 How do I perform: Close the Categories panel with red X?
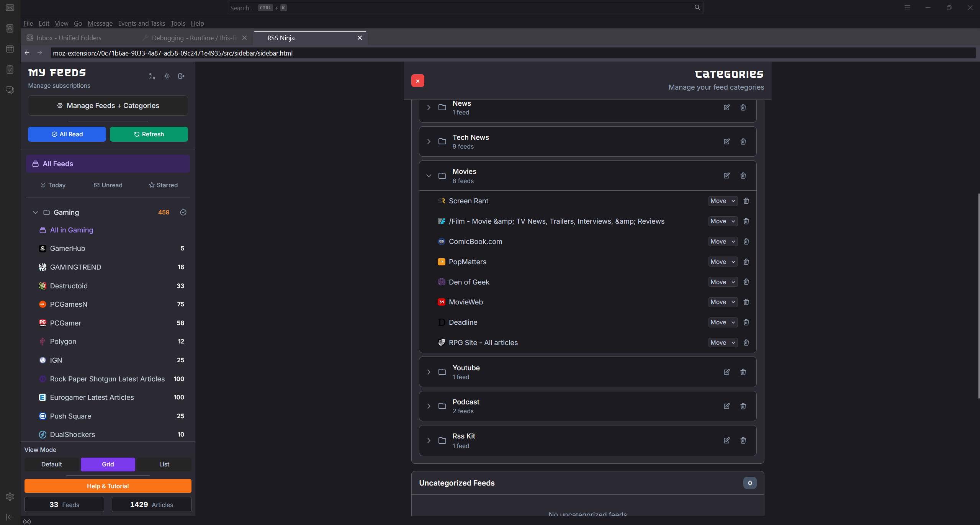click(x=417, y=81)
